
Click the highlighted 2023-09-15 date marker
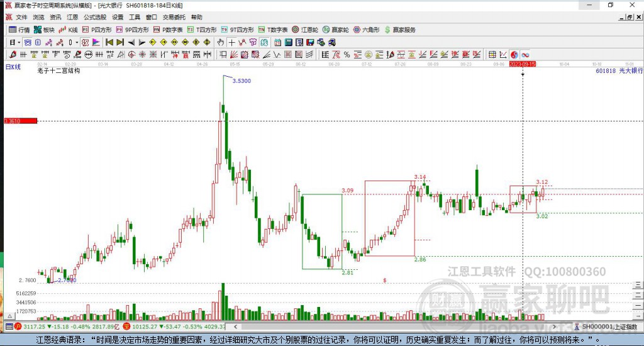(x=523, y=64)
